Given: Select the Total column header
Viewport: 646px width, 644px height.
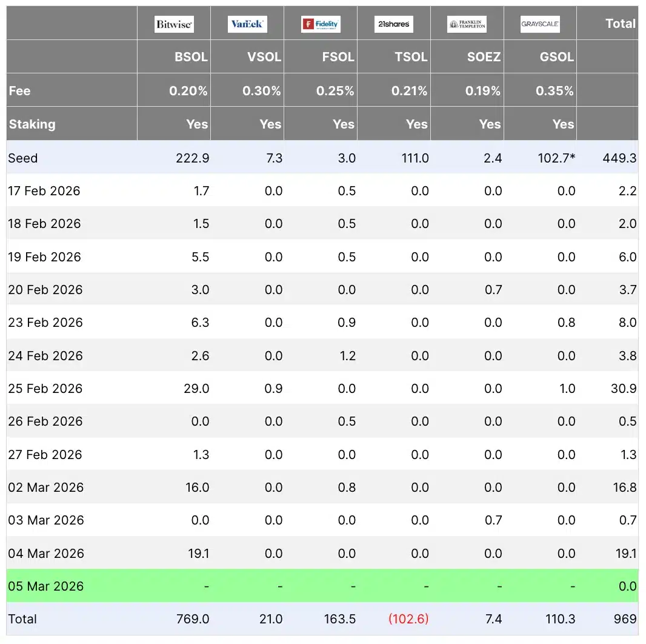Looking at the screenshot, I should click(x=620, y=24).
